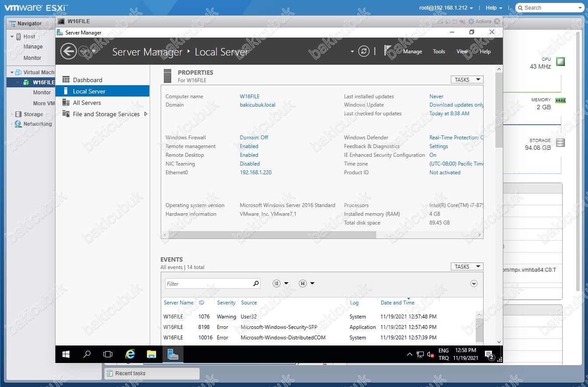The width and height of the screenshot is (588, 387).
Task: Open the View menu in Server Manager
Action: point(462,52)
